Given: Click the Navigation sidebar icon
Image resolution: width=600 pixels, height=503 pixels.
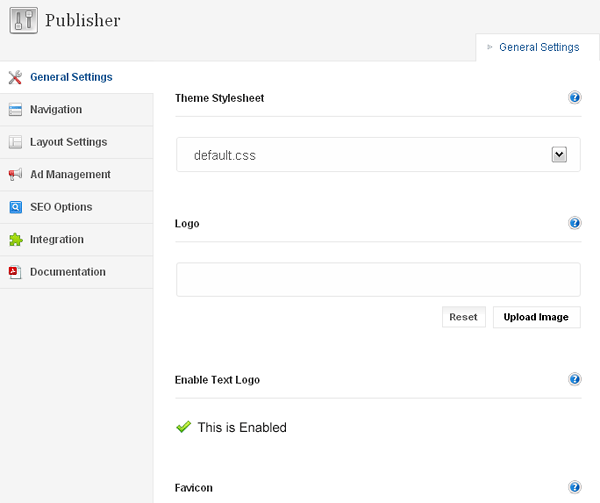Looking at the screenshot, I should [15, 110].
